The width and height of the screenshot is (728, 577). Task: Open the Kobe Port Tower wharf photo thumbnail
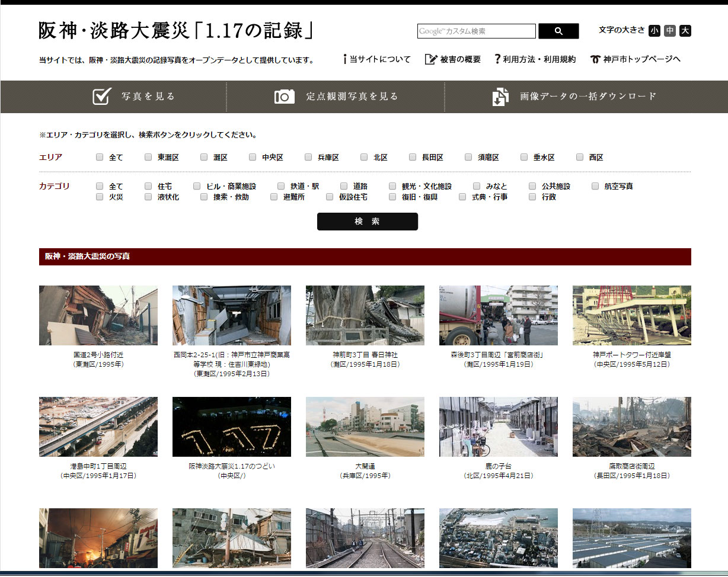pyautogui.click(x=632, y=316)
